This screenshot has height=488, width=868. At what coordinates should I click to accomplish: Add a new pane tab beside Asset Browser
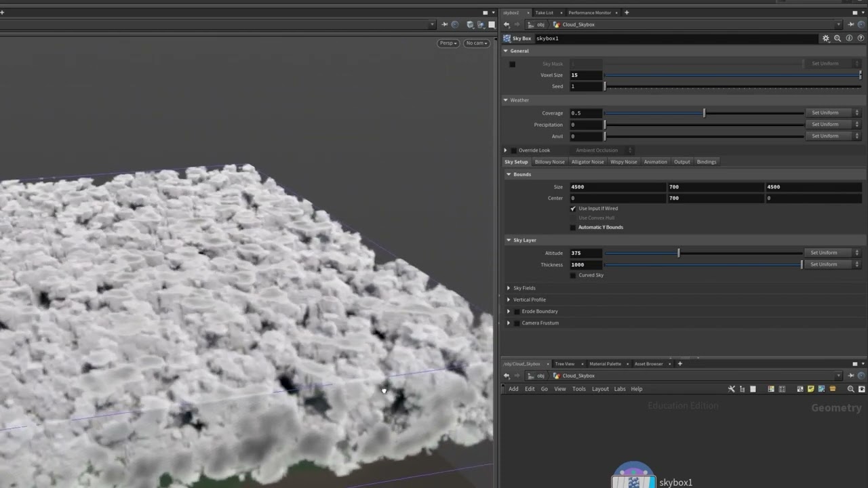pos(680,364)
